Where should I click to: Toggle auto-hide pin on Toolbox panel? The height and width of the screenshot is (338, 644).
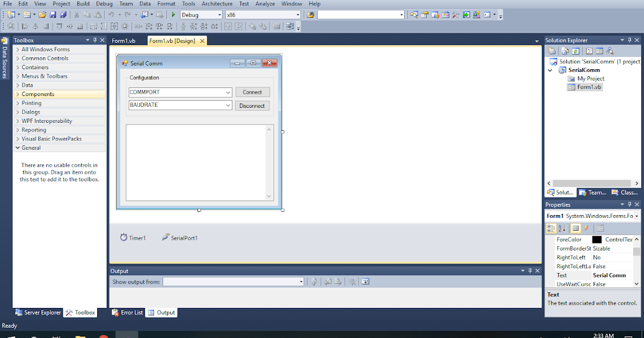pos(95,40)
